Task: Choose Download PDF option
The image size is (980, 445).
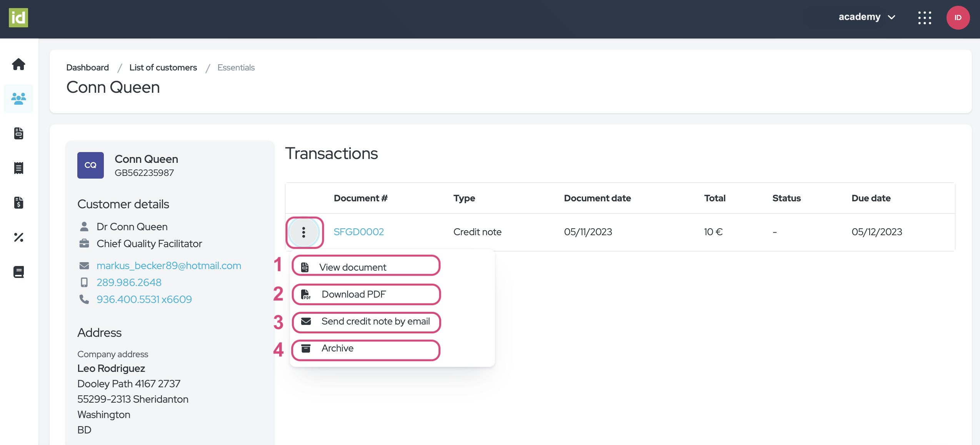Action: (x=353, y=294)
